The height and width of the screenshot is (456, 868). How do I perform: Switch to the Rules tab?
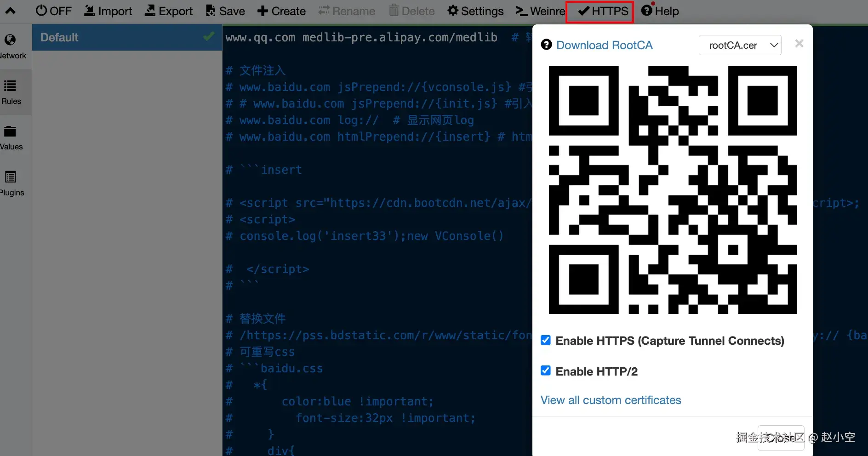(x=11, y=92)
